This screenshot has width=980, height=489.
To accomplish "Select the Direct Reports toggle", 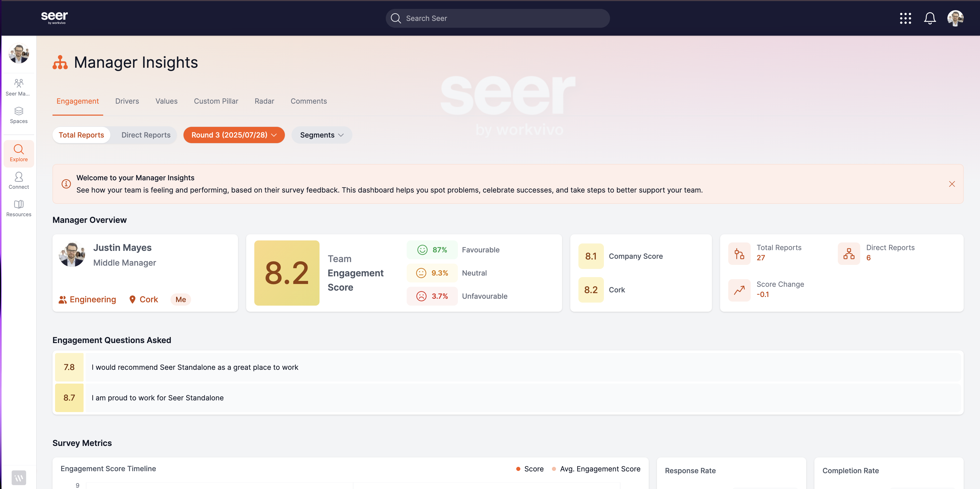I will [146, 135].
